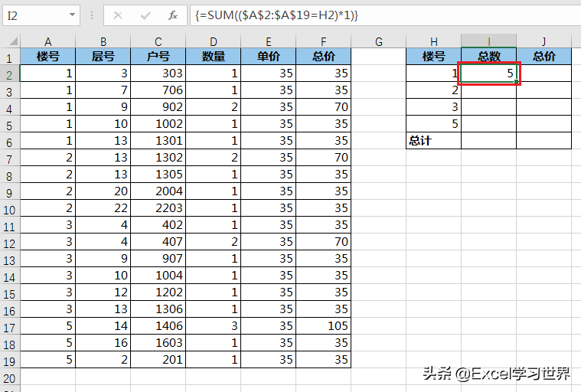Select cell C17 with value 1406
The height and width of the screenshot is (392, 581).
158,326
